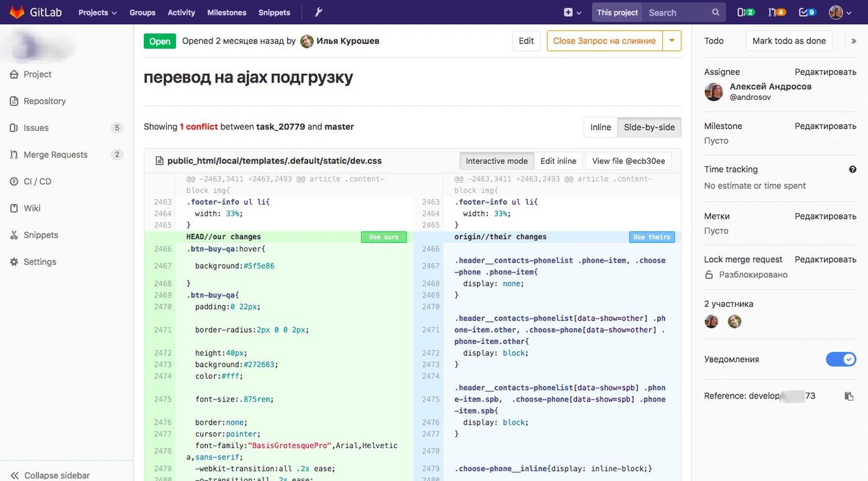The height and width of the screenshot is (481, 868).
Task: Open the user avatar menu in navbar
Action: [x=840, y=12]
